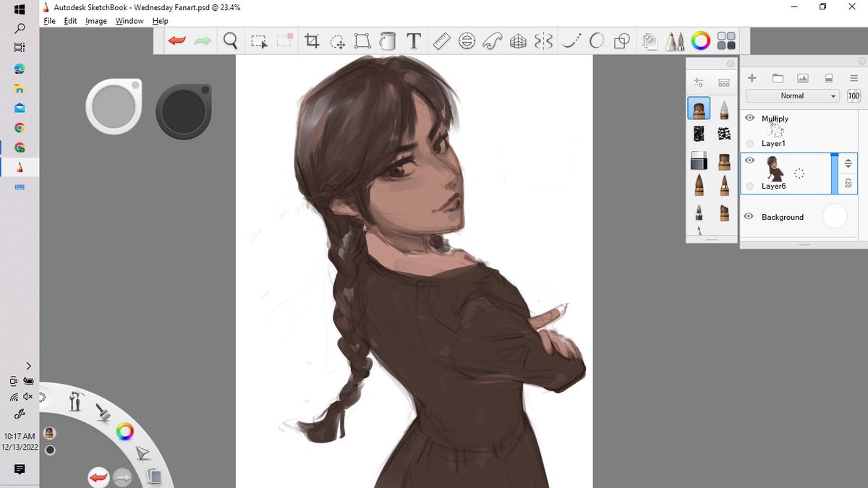This screenshot has height=488, width=868.
Task: Select the Zoom magnifier tool
Action: coord(230,40)
